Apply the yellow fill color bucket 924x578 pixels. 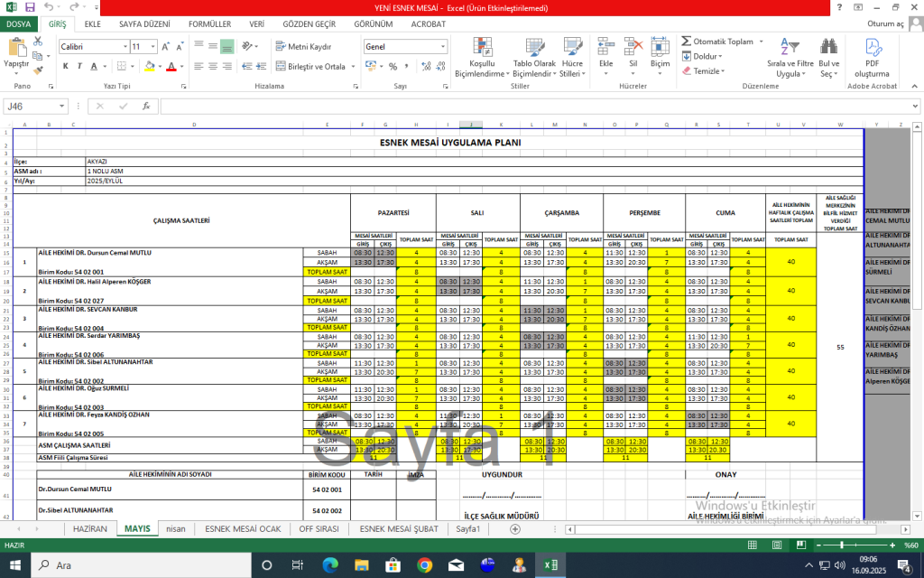tap(148, 67)
